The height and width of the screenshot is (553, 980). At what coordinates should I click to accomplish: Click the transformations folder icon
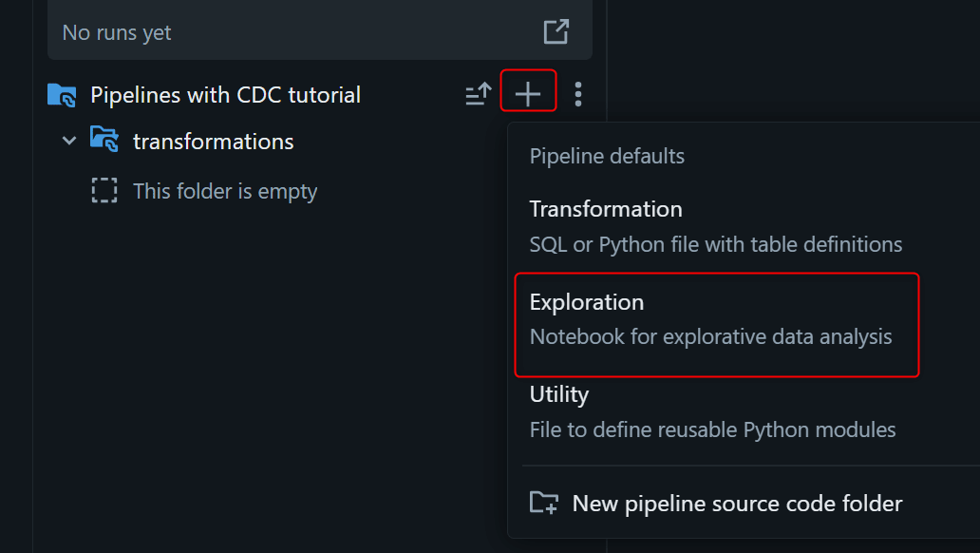104,141
